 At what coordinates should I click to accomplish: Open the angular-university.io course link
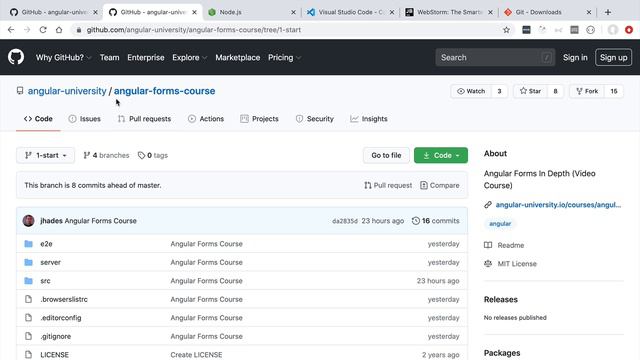click(x=558, y=205)
